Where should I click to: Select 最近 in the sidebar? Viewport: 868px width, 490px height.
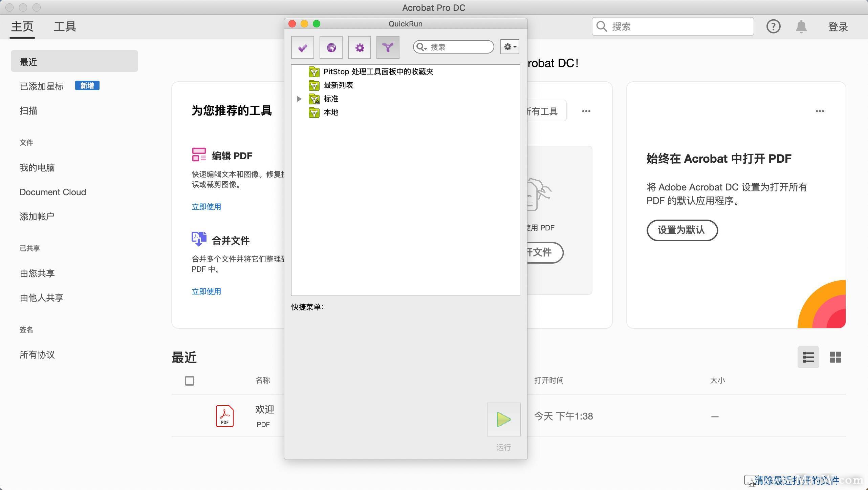tap(74, 61)
